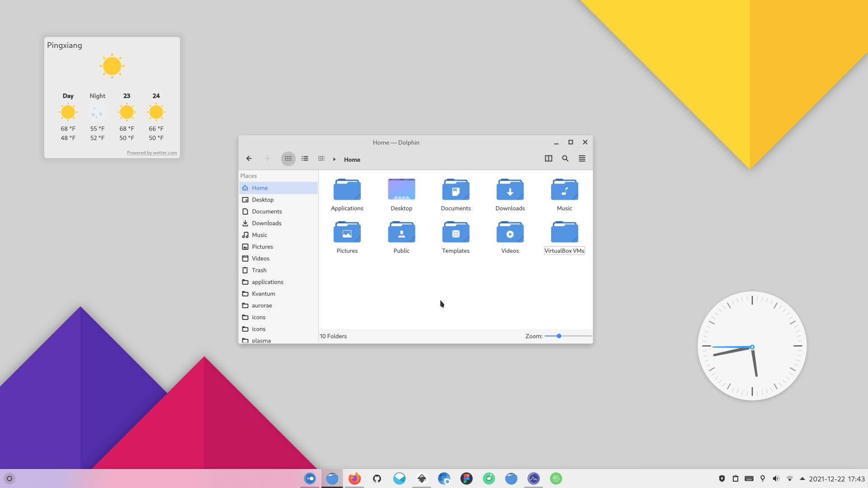Switch Dolphin to Details view mode
Viewport: 868px width, 488px height.
321,159
